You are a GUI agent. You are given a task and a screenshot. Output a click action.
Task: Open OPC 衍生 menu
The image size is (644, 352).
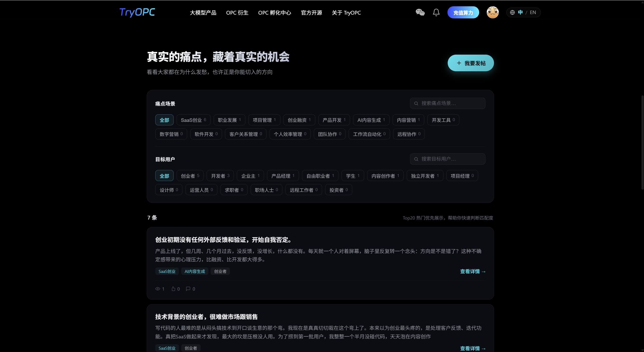click(x=237, y=13)
